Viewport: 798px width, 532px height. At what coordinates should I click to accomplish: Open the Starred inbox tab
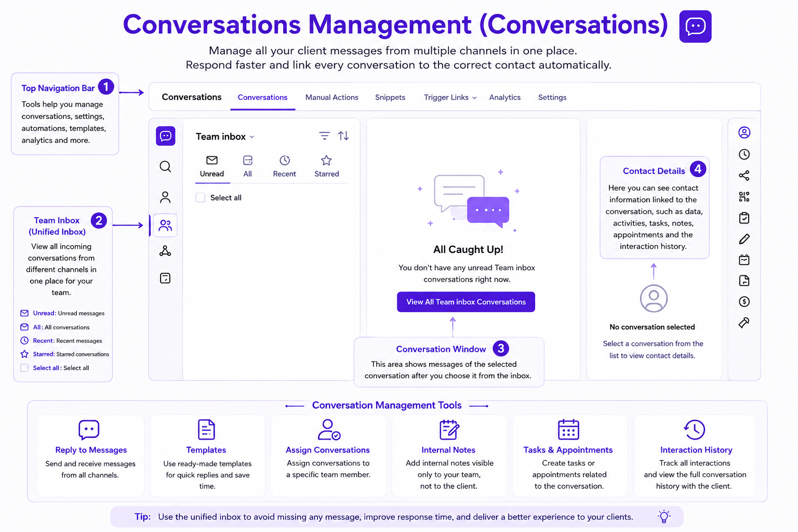click(x=326, y=166)
